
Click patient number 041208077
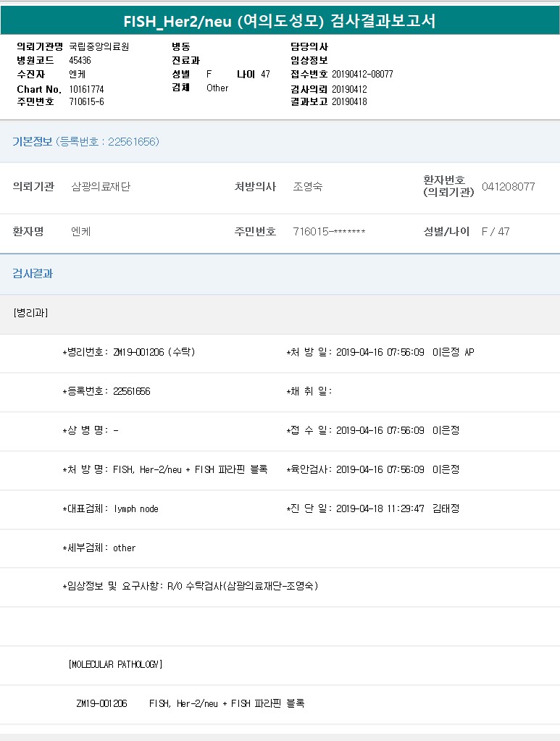(509, 187)
